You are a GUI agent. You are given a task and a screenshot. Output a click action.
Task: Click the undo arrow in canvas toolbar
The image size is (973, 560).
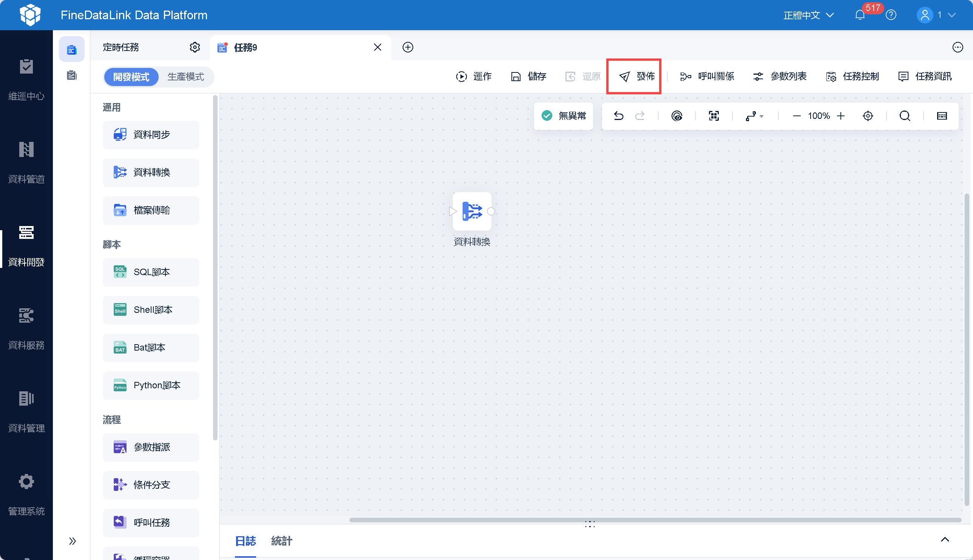618,116
